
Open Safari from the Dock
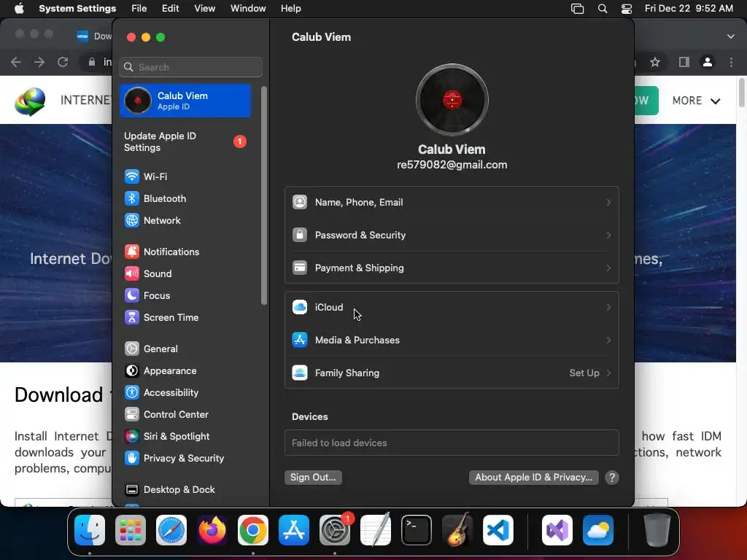click(x=171, y=531)
